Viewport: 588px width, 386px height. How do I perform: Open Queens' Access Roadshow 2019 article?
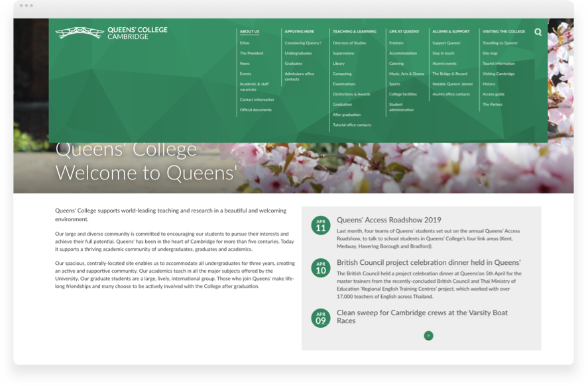[389, 220]
